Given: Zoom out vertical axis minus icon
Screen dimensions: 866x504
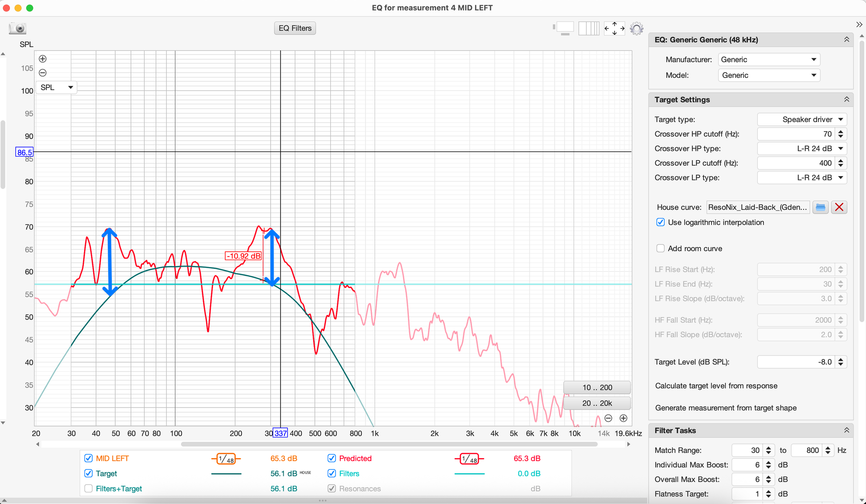Looking at the screenshot, I should tap(42, 73).
